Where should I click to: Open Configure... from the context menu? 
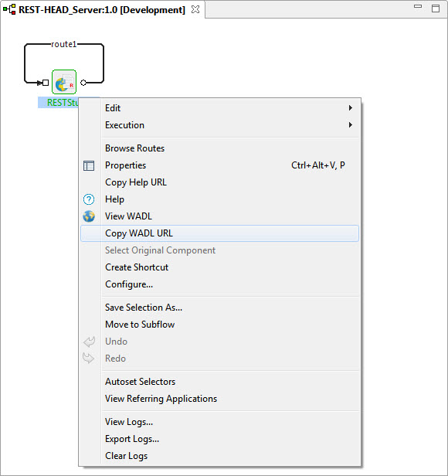tap(219, 284)
